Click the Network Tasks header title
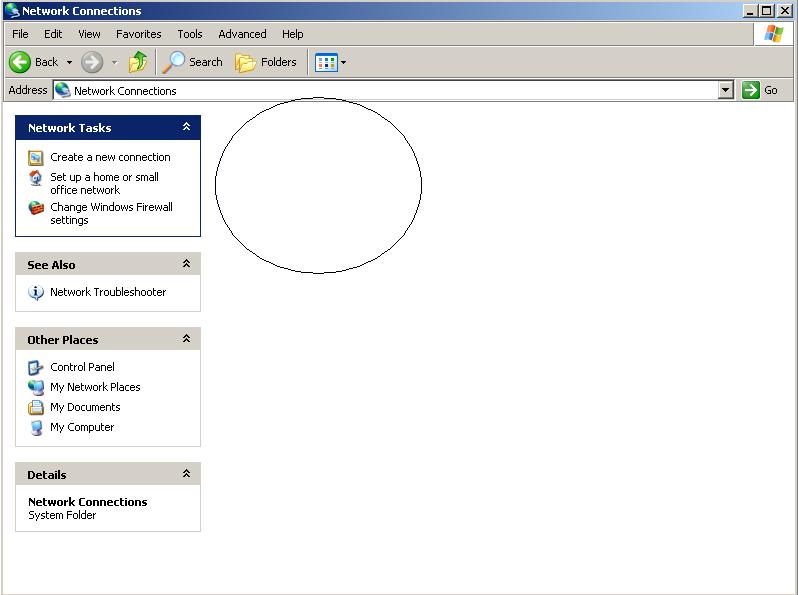 point(70,128)
